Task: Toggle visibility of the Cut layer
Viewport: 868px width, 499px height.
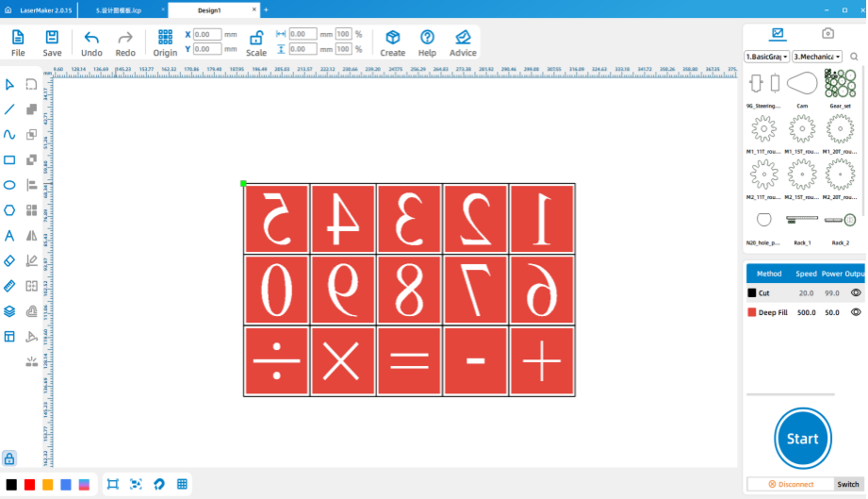Action: (x=856, y=293)
